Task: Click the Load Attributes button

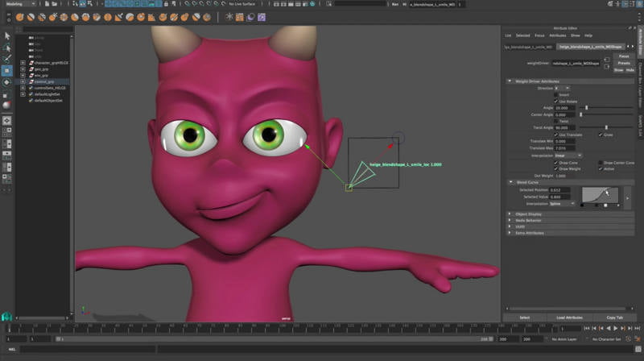Action: (570, 317)
